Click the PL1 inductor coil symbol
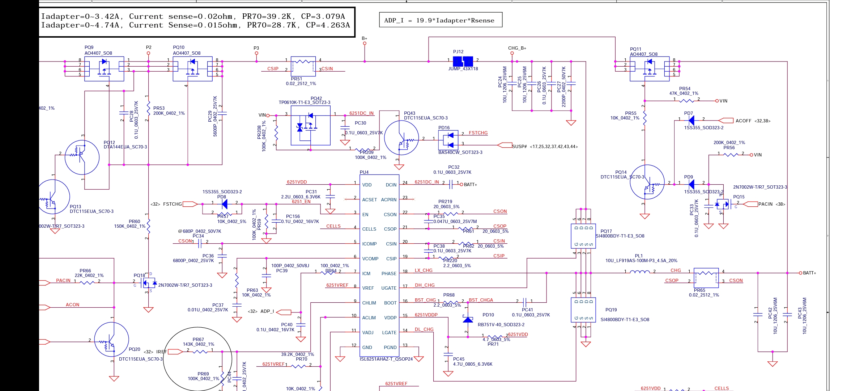 639,272
